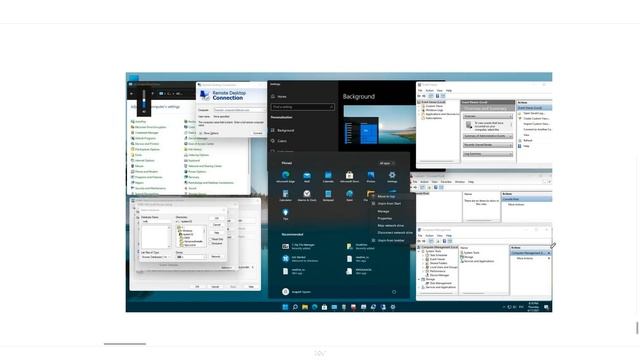Click Connect in Remote Desktop Connection
Screen dimensions: 640x360
pos(257,133)
